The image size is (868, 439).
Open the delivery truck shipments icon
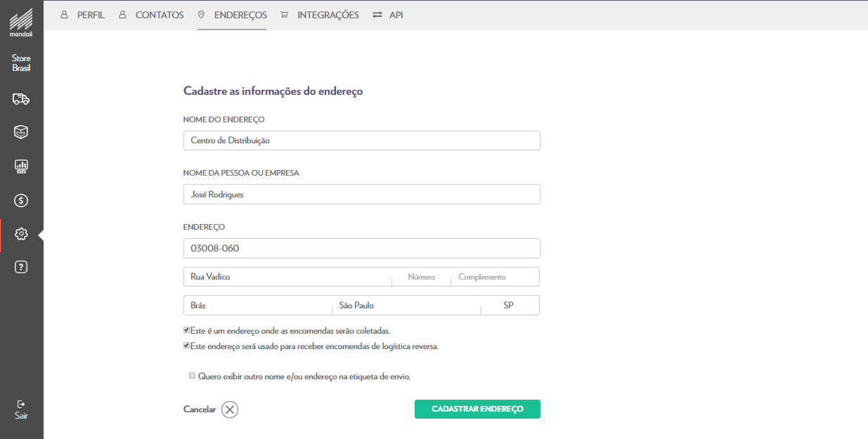21,99
